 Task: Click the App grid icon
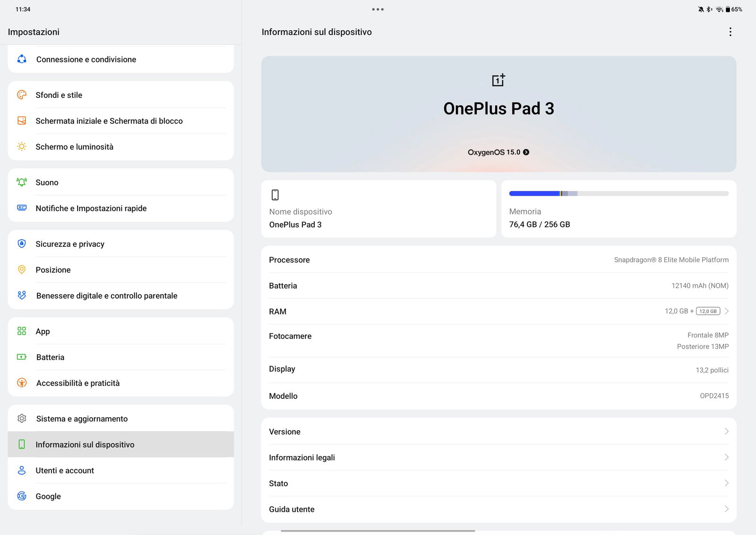point(22,331)
